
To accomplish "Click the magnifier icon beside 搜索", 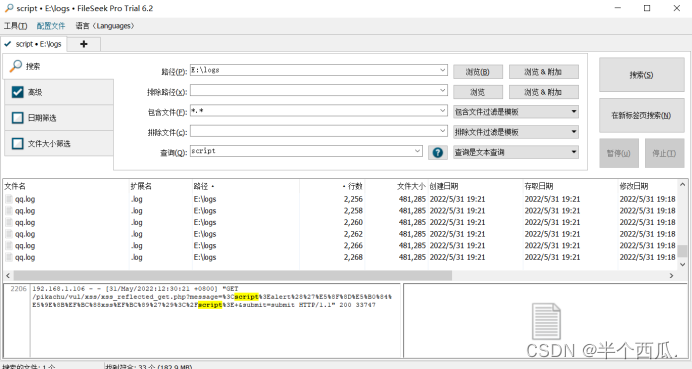I will point(16,66).
